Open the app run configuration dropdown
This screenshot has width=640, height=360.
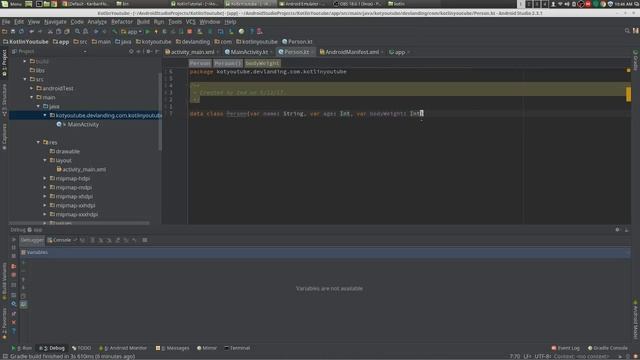(131, 31)
